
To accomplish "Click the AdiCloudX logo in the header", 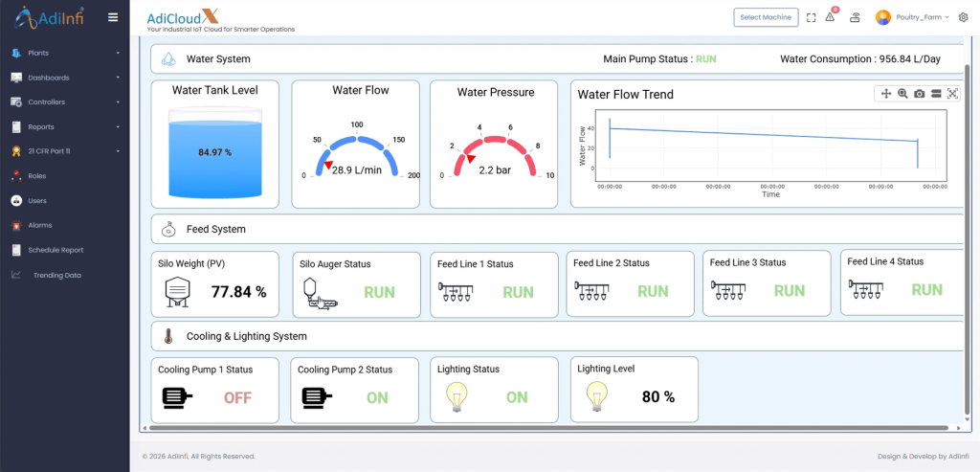I will (x=220, y=21).
